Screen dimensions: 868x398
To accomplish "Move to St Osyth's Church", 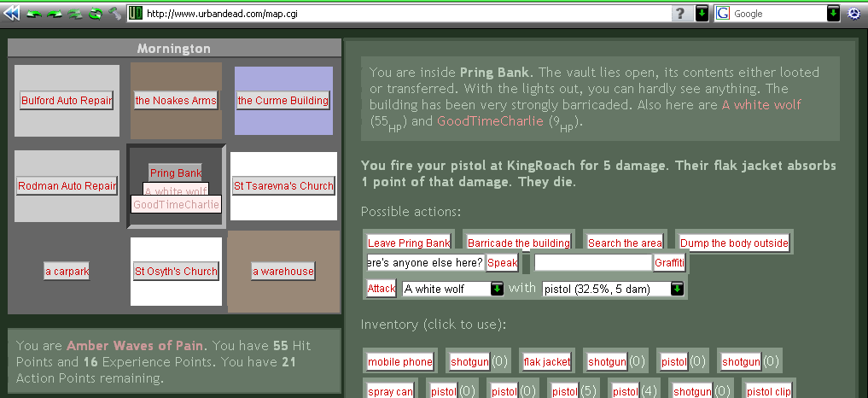I will pos(176,271).
